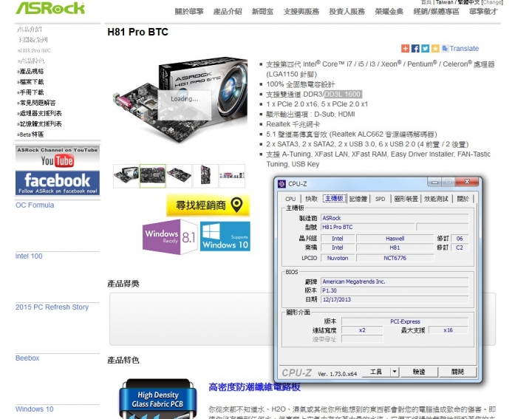The width and height of the screenshot is (532, 419).
Task: Open 處理器支援列表 in the sidebar
Action: click(x=39, y=113)
